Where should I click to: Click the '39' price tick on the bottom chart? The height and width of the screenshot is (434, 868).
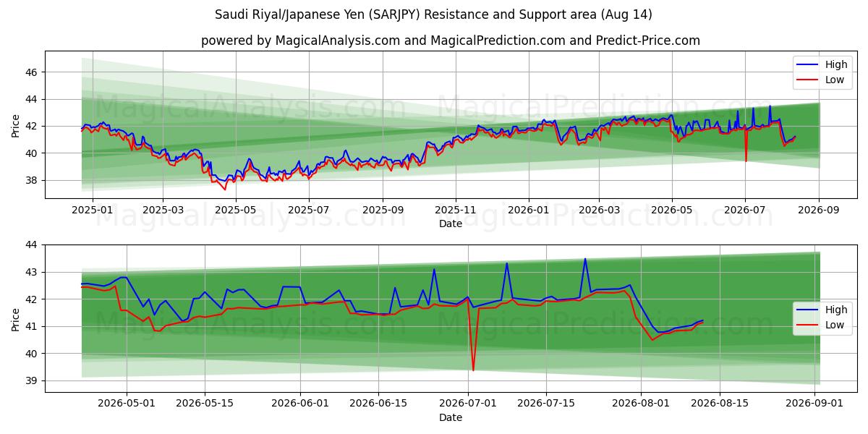33,380
